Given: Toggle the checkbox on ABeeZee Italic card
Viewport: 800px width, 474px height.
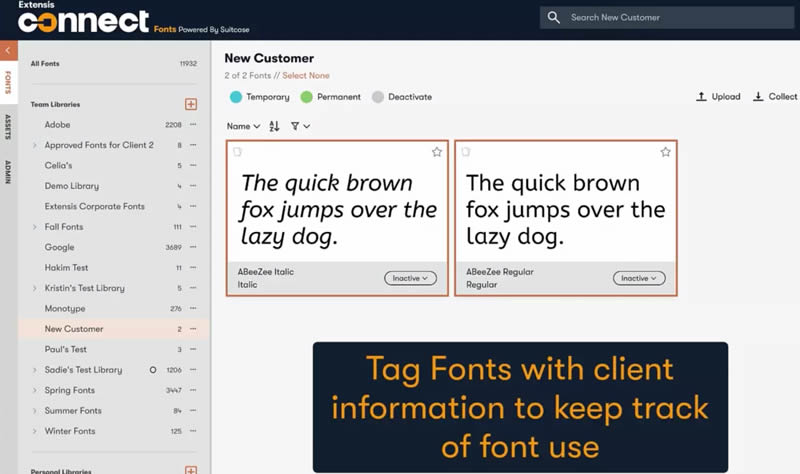Looking at the screenshot, I should point(237,152).
